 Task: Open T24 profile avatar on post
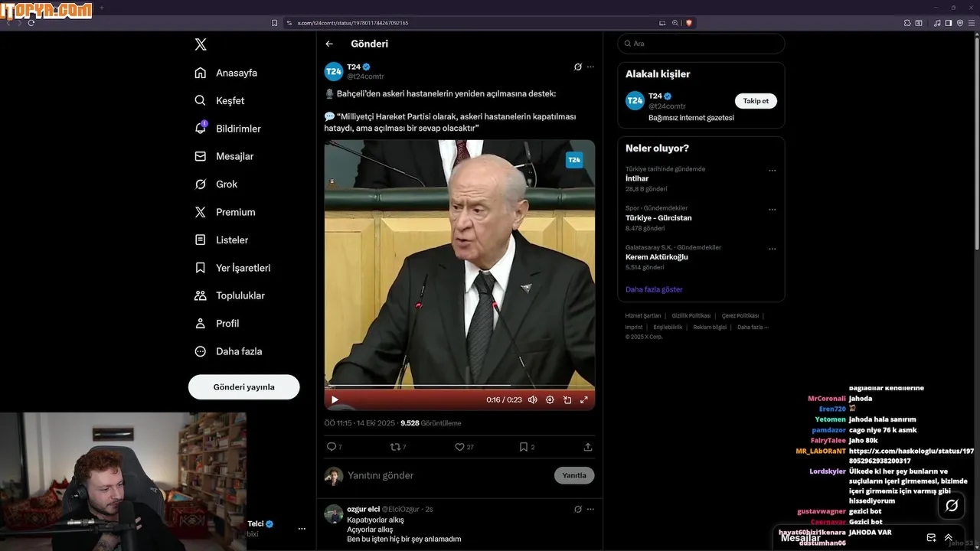tap(334, 72)
